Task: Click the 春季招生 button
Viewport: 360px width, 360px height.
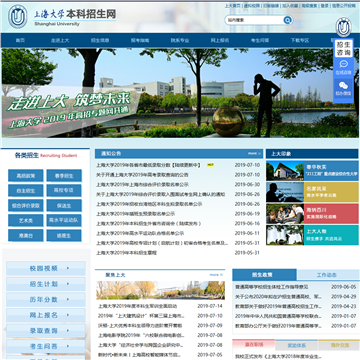Action: 64,176
